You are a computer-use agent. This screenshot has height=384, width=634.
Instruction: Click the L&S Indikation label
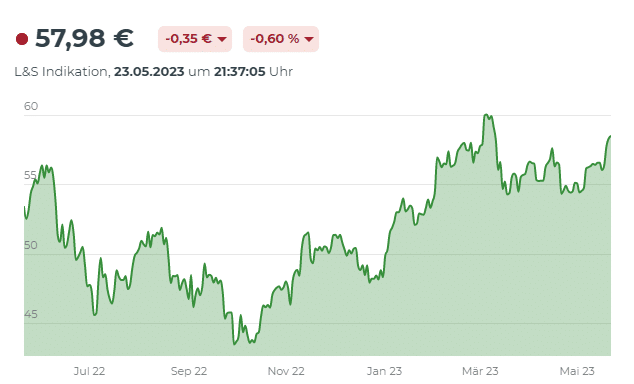point(62,72)
